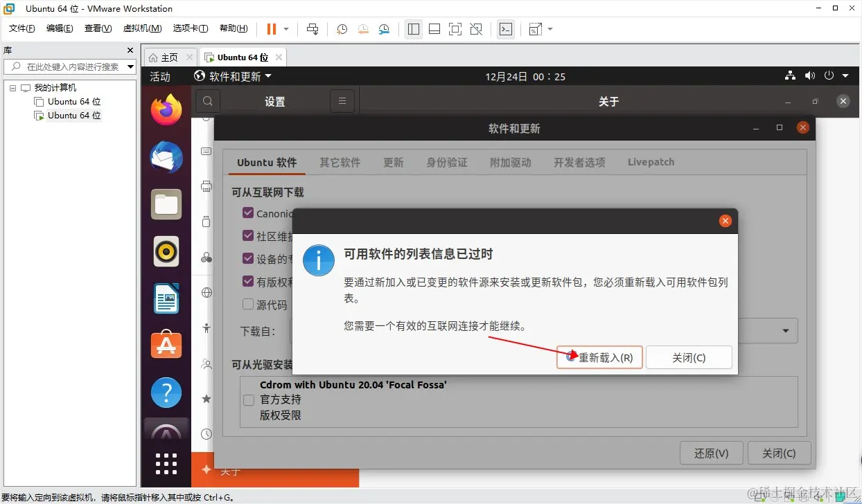Screen dimensions: 862x504
Task: Revert to snapshot toolbar icon
Action: click(363, 29)
